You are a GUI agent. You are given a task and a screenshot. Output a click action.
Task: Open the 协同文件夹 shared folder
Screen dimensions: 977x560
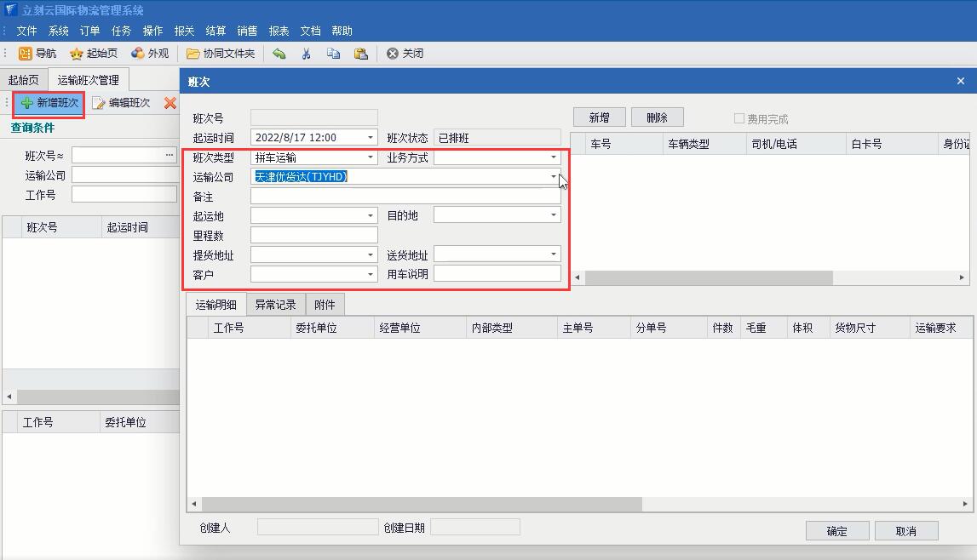(x=221, y=54)
